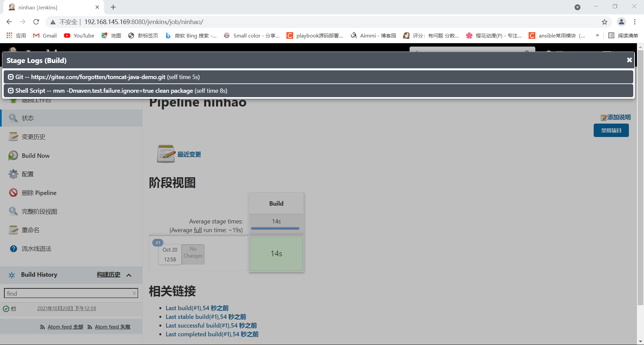Click the 添加说明 add description link
644x345 pixels.
pos(619,117)
